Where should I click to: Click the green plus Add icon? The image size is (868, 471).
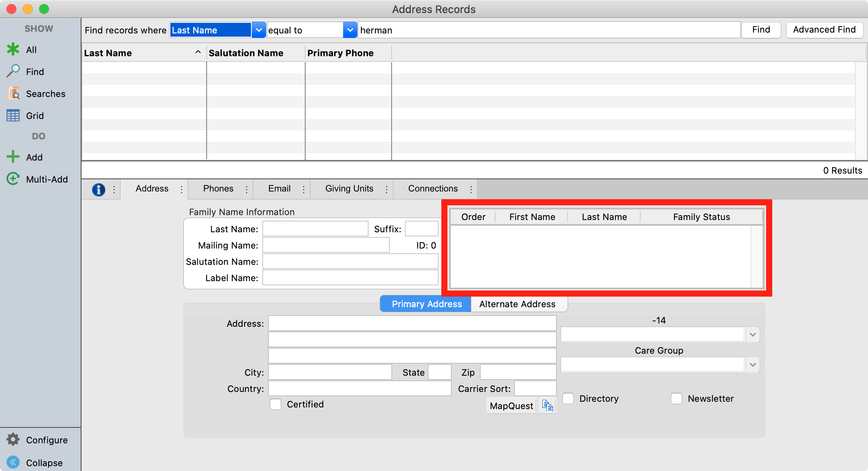tap(13, 157)
